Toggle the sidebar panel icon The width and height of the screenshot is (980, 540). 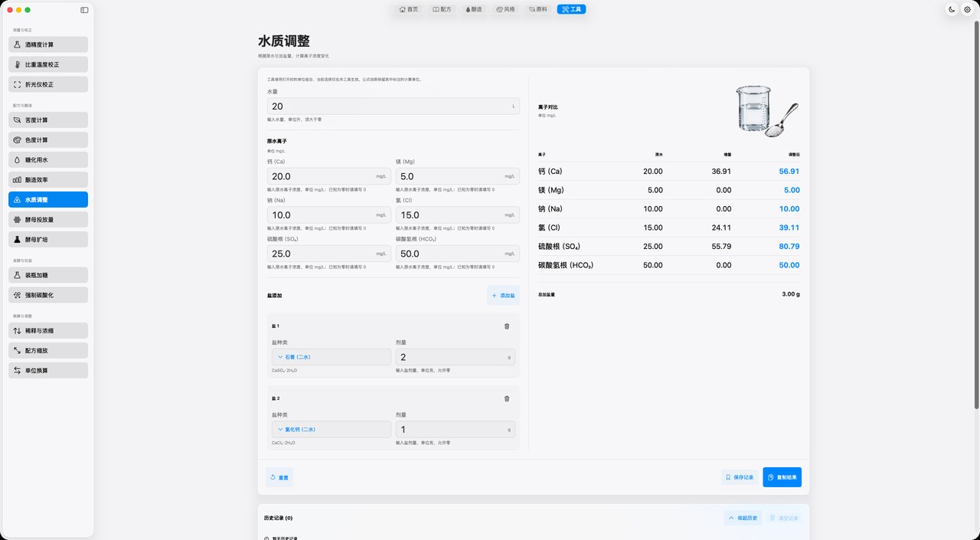[84, 10]
